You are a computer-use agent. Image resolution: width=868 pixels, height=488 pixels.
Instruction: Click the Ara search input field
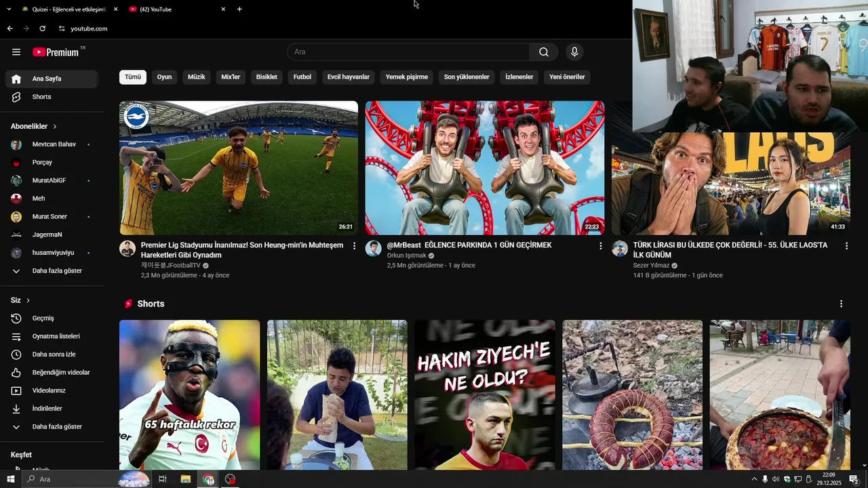click(408, 52)
